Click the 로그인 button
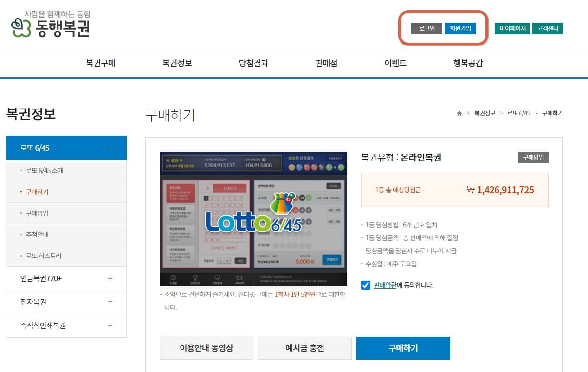This screenshot has height=372, width=588. coord(426,28)
